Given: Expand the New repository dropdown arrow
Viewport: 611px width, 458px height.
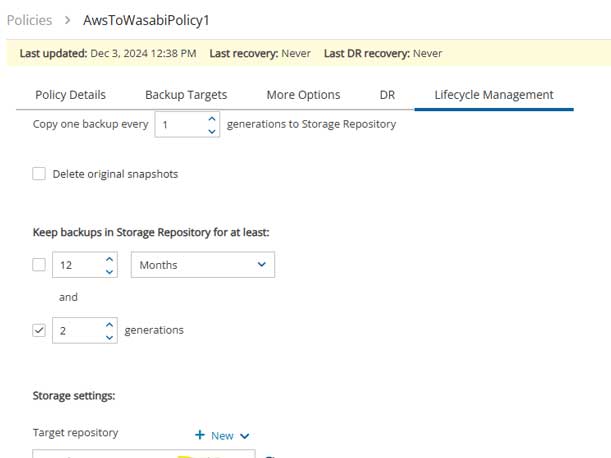Looking at the screenshot, I should [x=244, y=436].
